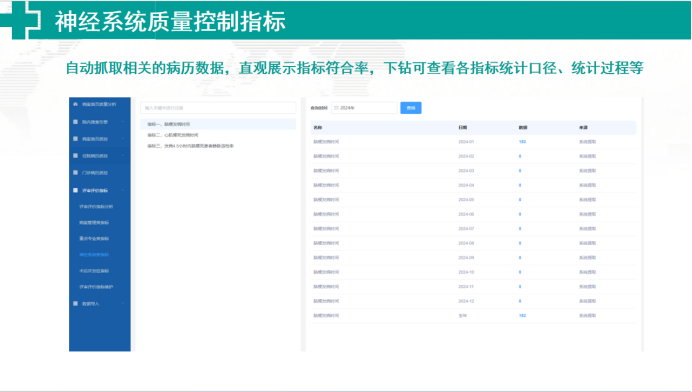Screen dimensions: 692x392
Task: Click the blue 查询 button
Action: 411,108
